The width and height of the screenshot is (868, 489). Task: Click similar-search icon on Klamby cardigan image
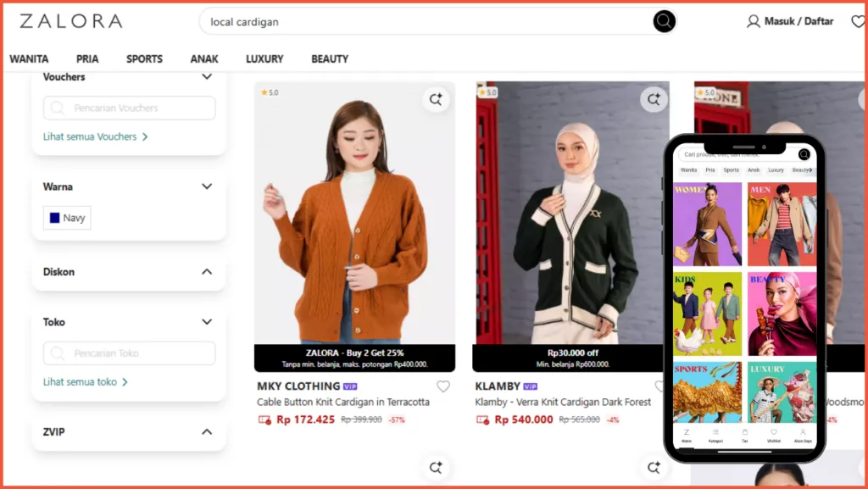pos(654,99)
